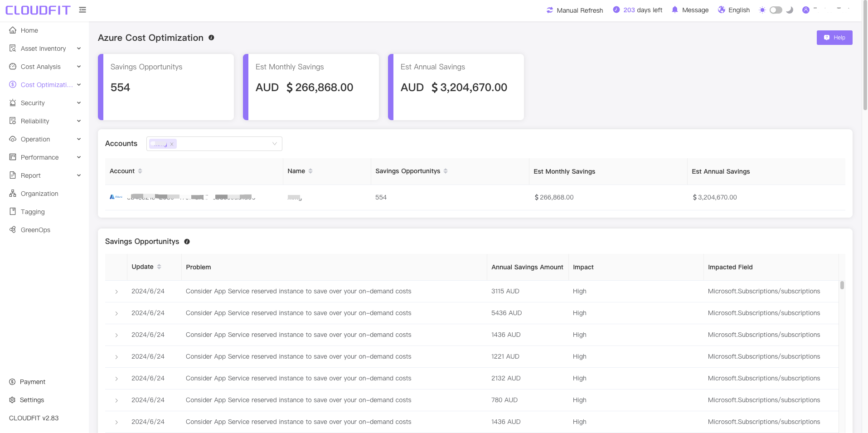Screen dimensions: 868x433
Task: Click the Home house icon
Action: point(13,30)
